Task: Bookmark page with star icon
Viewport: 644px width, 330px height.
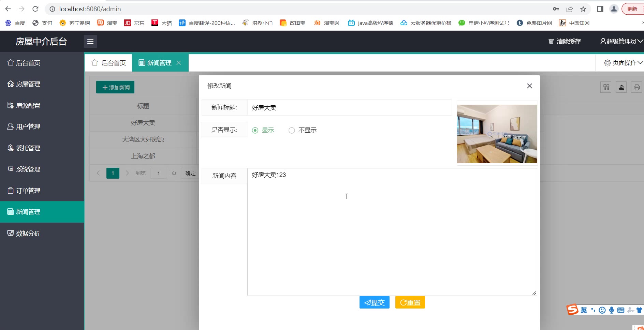Action: (583, 9)
